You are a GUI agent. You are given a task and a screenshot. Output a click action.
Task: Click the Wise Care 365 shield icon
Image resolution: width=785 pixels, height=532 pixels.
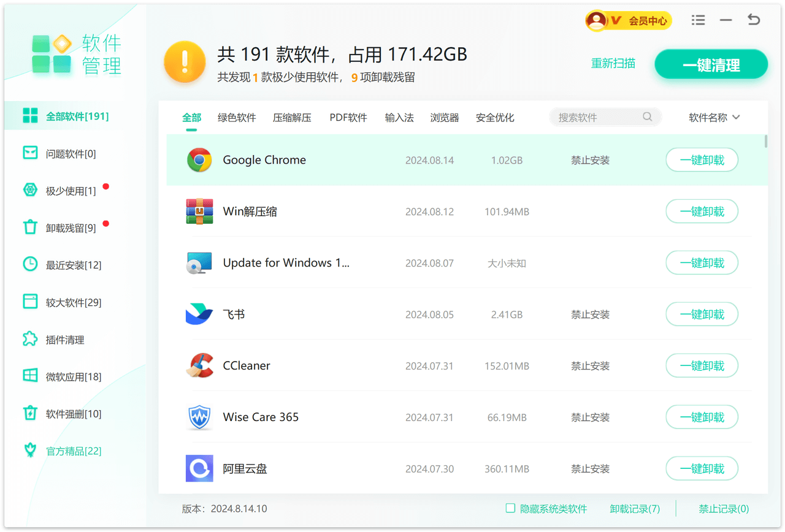[199, 417]
